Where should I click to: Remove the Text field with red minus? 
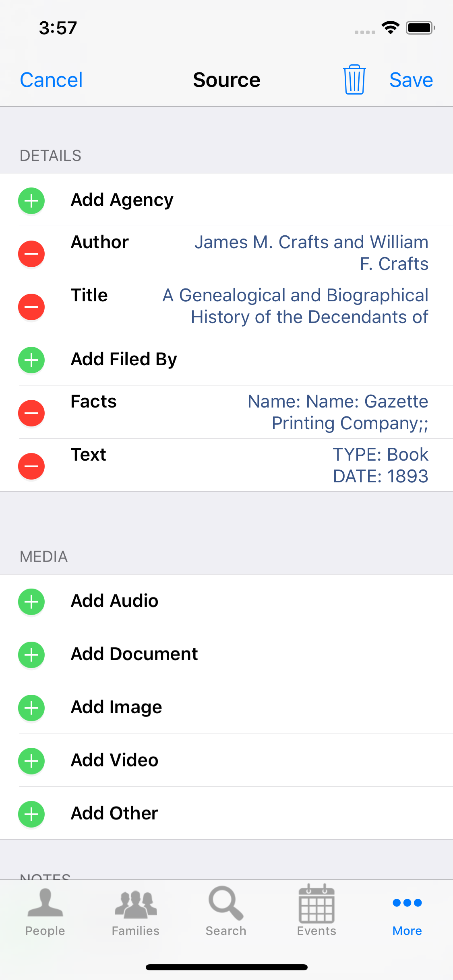pyautogui.click(x=31, y=466)
